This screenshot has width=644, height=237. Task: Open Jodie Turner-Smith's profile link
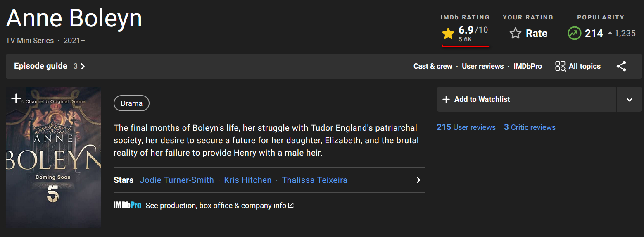click(177, 180)
